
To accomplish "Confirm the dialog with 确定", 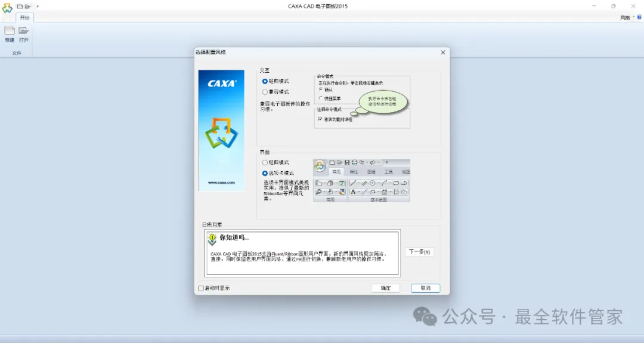I will click(386, 288).
